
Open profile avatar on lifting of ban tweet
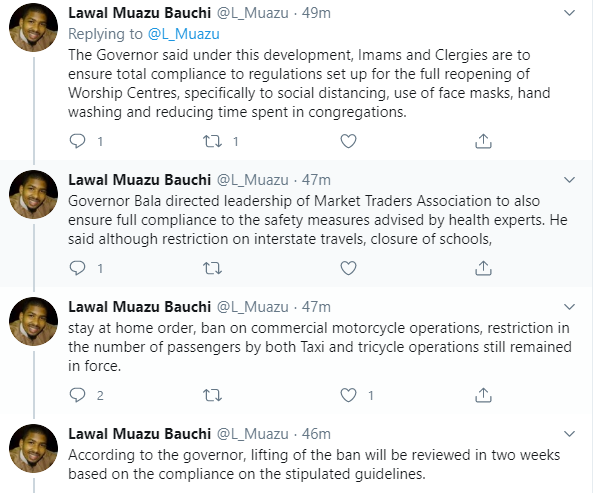click(x=33, y=448)
